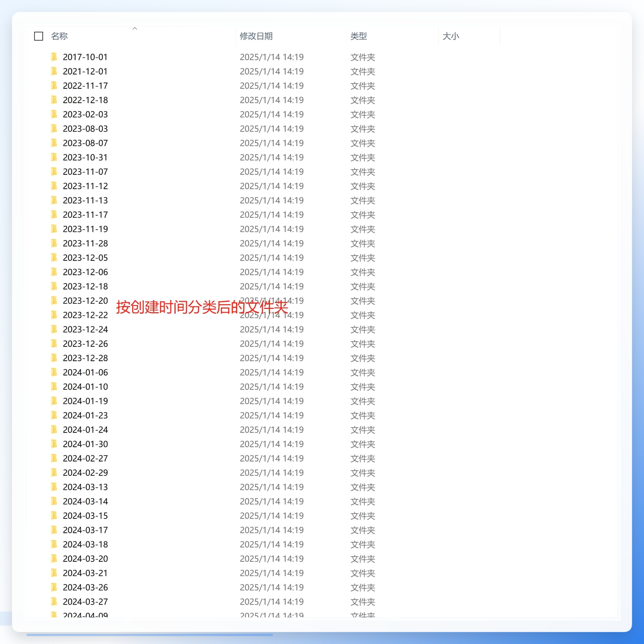The height and width of the screenshot is (644, 644).
Task: Click the folder icon for 2023-11-28
Action: click(x=54, y=243)
